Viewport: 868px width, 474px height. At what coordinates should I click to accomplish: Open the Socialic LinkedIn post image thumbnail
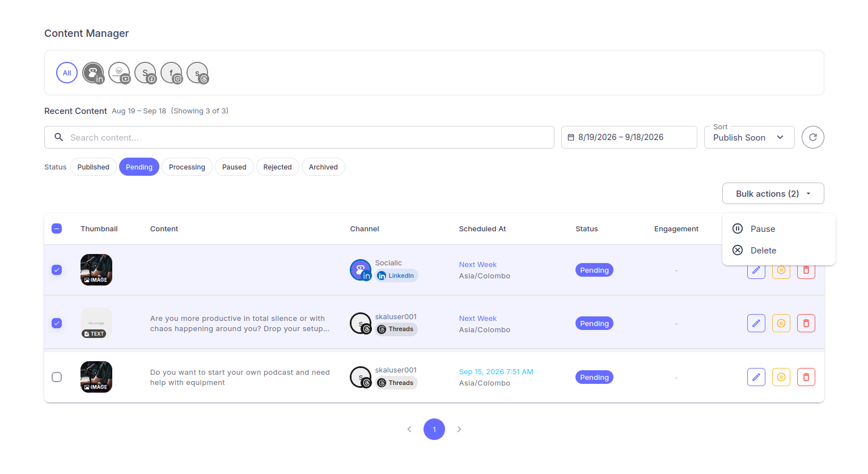click(x=96, y=270)
